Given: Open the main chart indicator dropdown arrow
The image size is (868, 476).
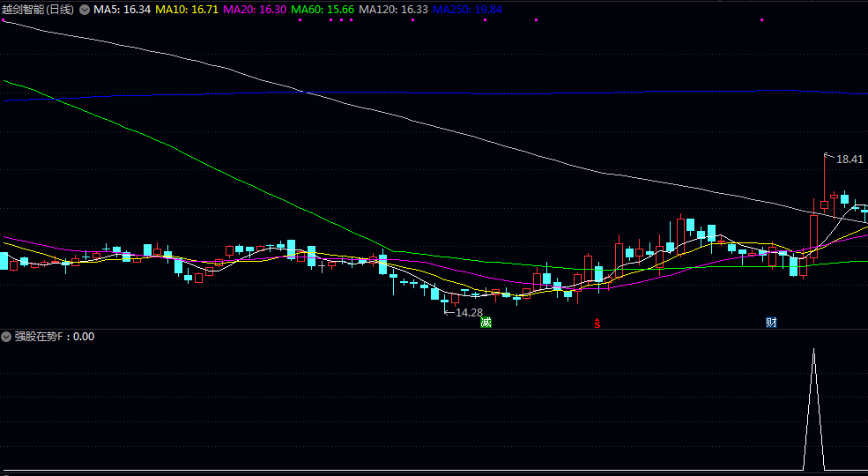Looking at the screenshot, I should (85, 10).
